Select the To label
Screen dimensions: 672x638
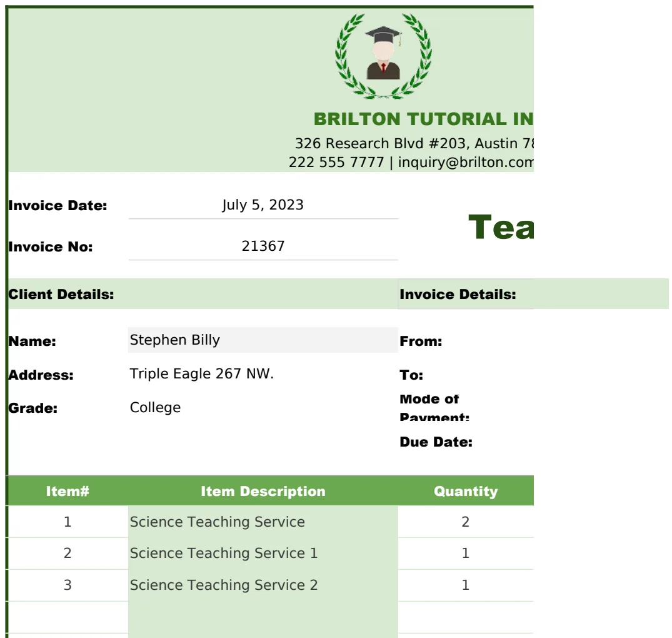tap(411, 375)
